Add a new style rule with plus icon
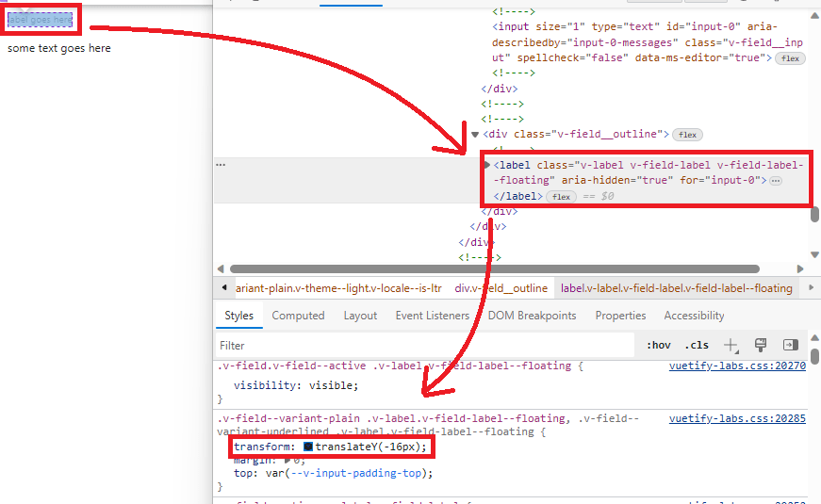Screen dimensions: 821x504 tap(731, 345)
